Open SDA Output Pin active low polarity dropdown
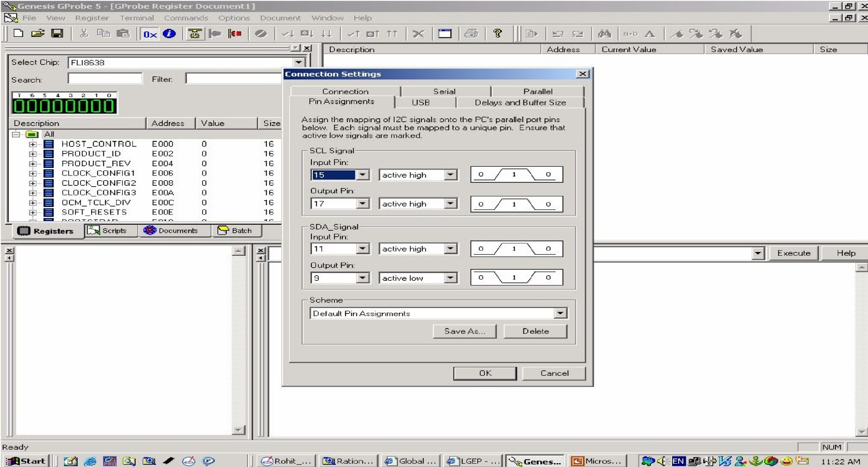 451,278
